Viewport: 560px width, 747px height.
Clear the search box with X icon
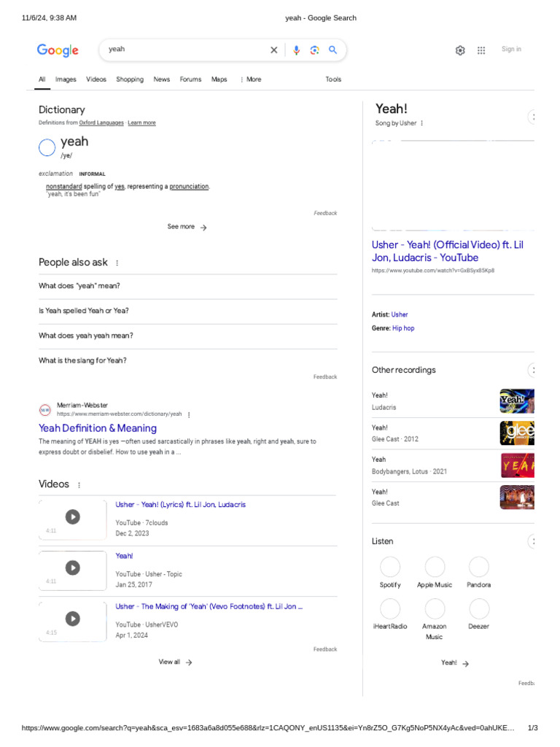[x=274, y=50]
